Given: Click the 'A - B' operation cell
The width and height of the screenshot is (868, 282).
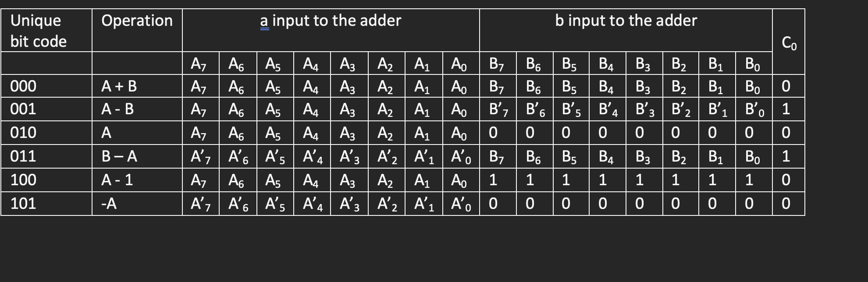Looking at the screenshot, I should 137,109.
